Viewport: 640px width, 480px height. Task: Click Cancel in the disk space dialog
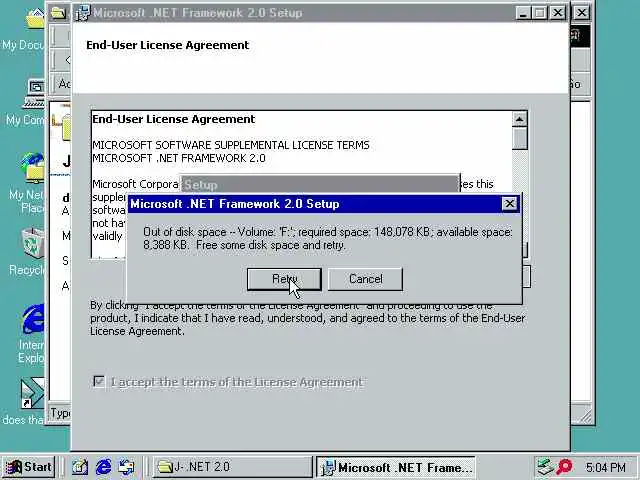click(365, 279)
